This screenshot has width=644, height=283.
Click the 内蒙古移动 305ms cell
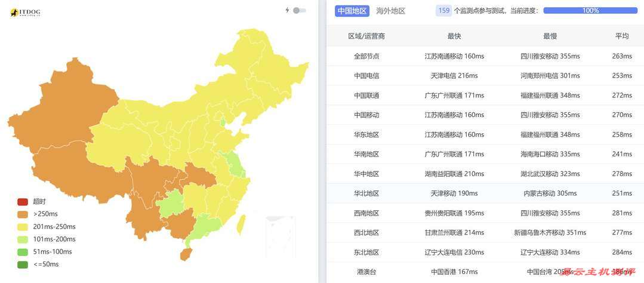[550, 193]
